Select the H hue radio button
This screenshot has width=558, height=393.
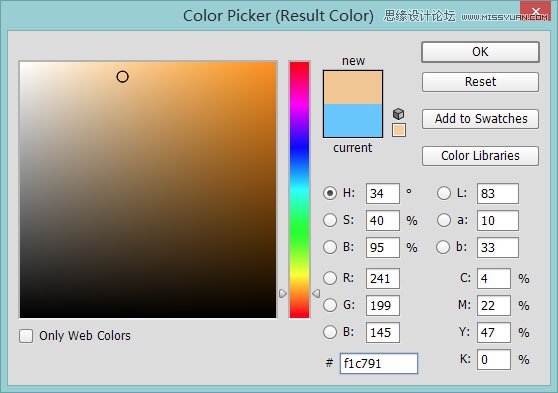click(x=330, y=193)
